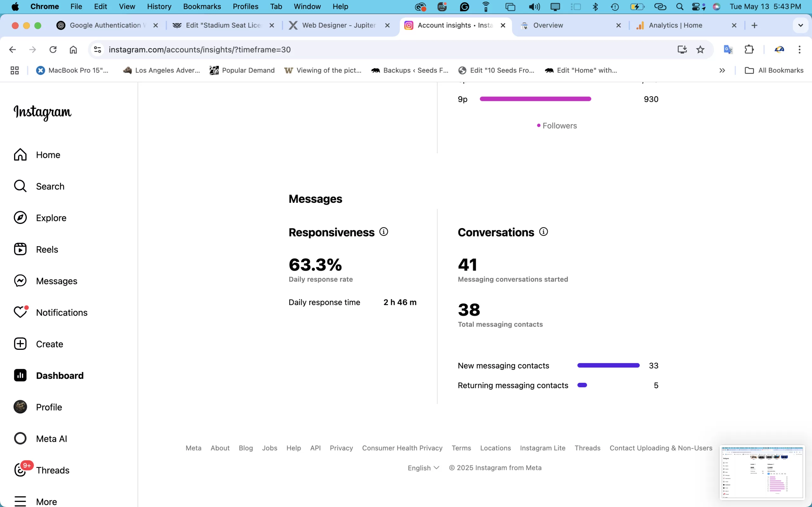812x507 pixels.
Task: Open Threads with the 9+ badge
Action: coord(20,470)
